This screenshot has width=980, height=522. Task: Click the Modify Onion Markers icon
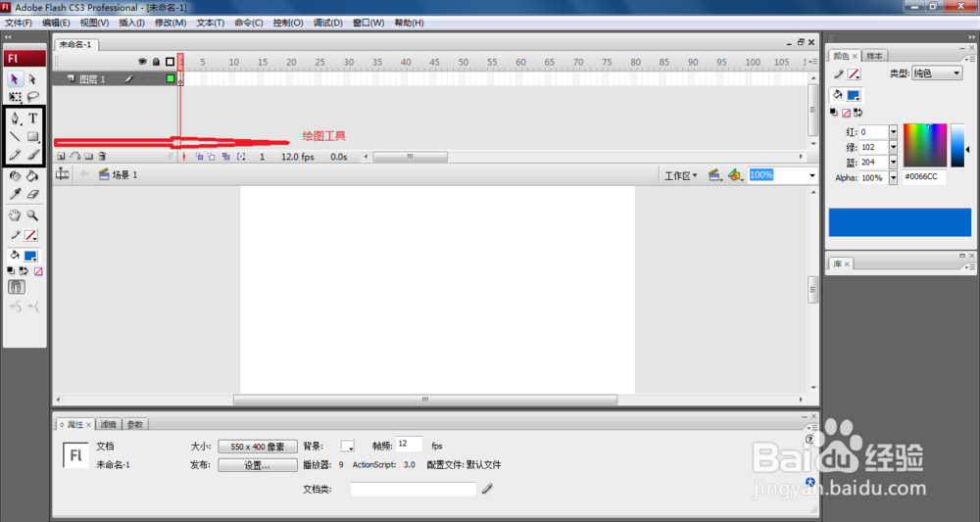[x=241, y=157]
